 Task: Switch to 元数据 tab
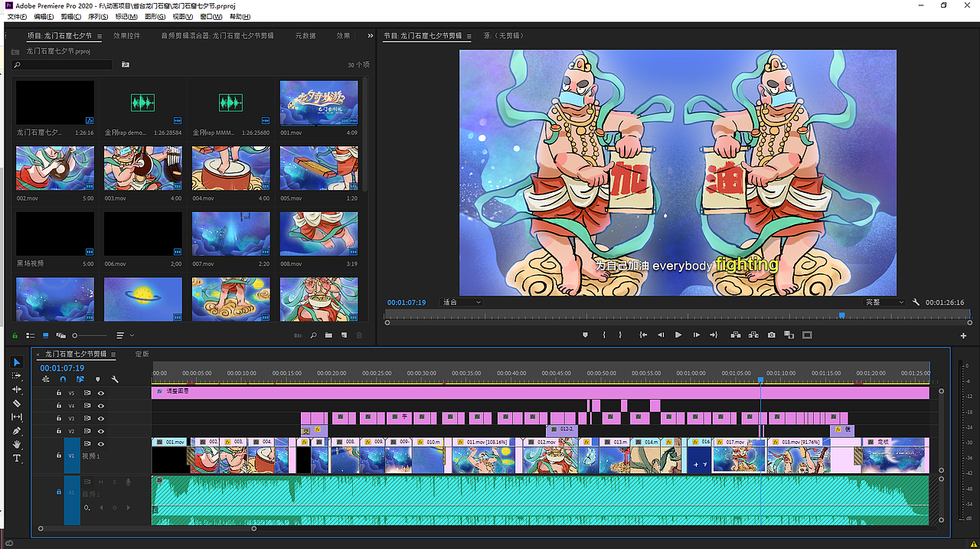[305, 36]
